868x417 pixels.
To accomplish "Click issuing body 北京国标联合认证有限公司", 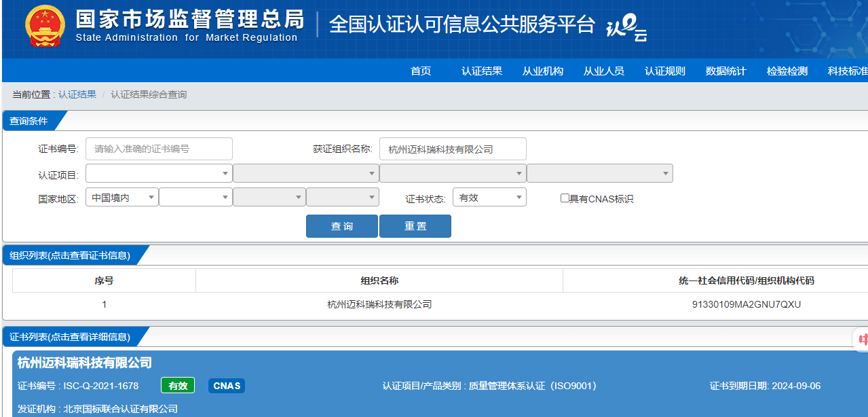I will pos(121,409).
